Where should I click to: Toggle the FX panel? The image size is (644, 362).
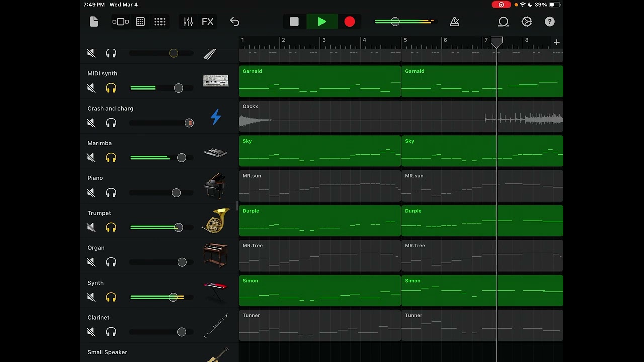coord(208,22)
